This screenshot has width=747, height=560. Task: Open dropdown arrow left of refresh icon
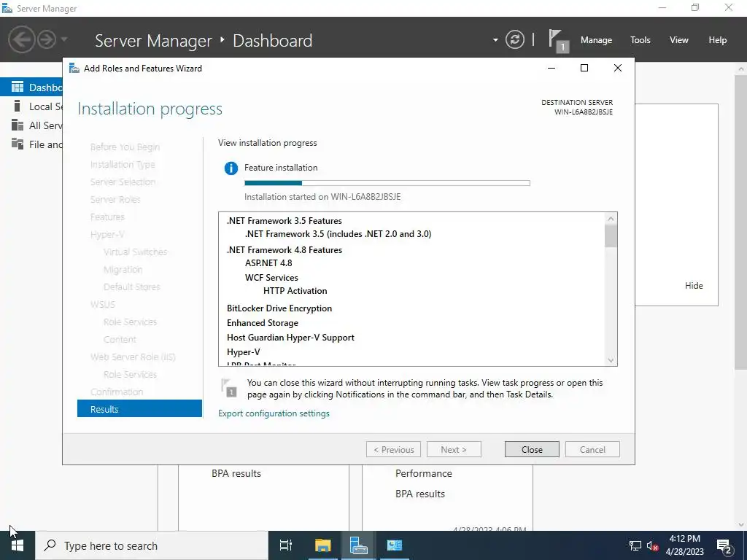click(x=495, y=40)
